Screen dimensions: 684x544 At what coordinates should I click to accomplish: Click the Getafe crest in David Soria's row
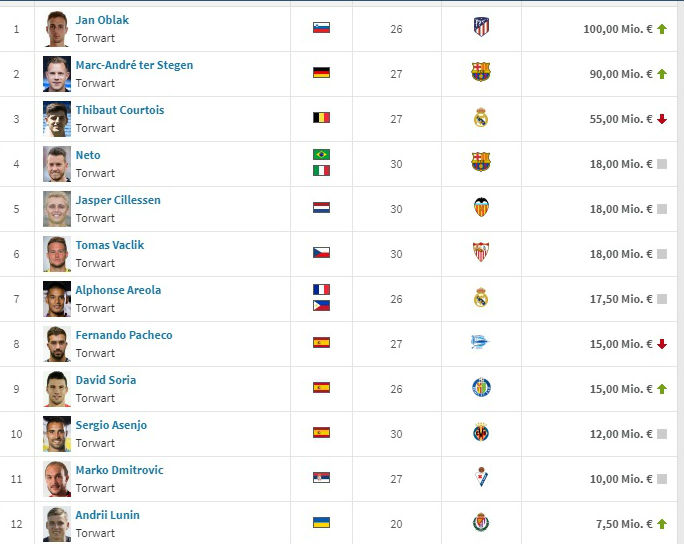481,388
